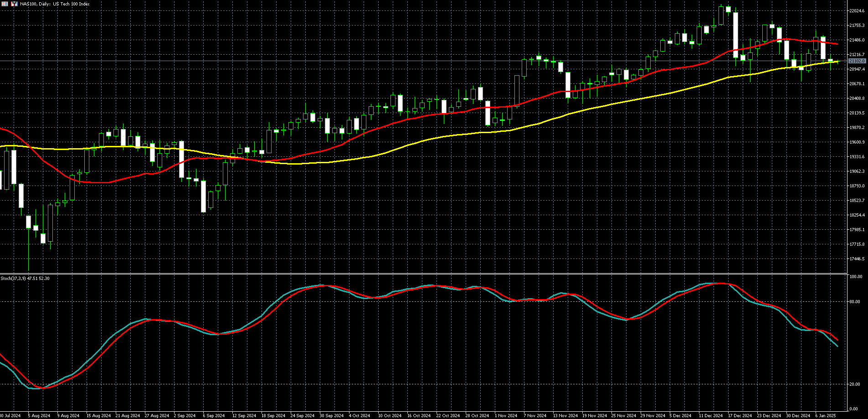Screen dimensions: 868x419
Task: Click the red-blue table icon at top-left
Action: 5,4
